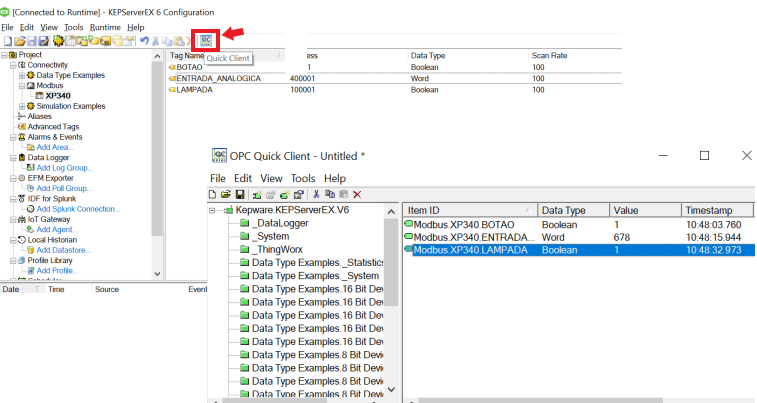The height and width of the screenshot is (403, 757).
Task: Sort by the Timestamp column header
Action: pos(708,211)
